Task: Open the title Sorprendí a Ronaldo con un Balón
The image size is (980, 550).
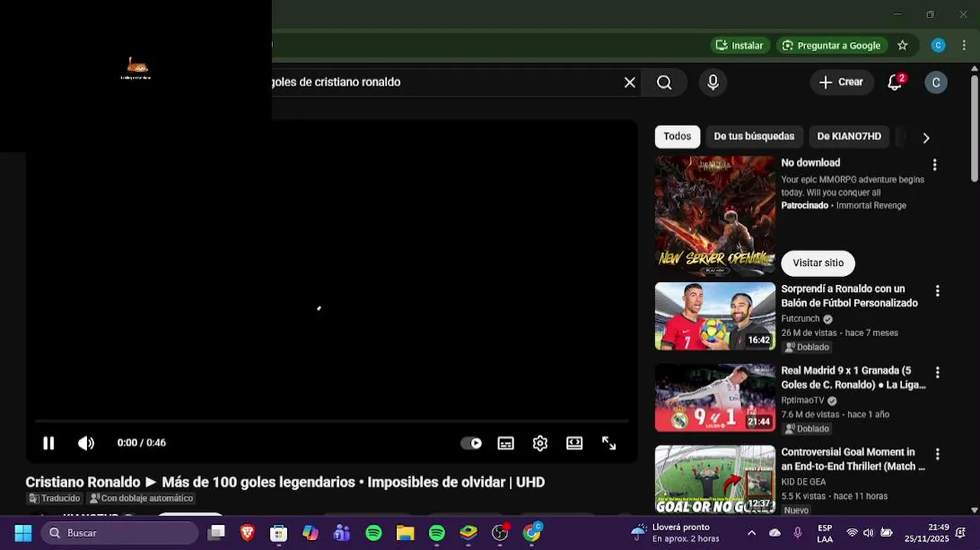Action: [849, 296]
